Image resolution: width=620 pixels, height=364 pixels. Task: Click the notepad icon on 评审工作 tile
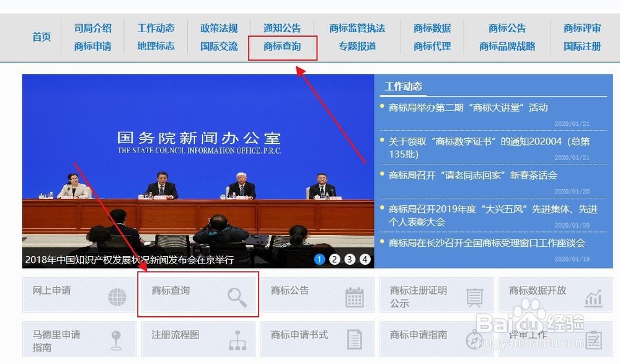coord(594,340)
